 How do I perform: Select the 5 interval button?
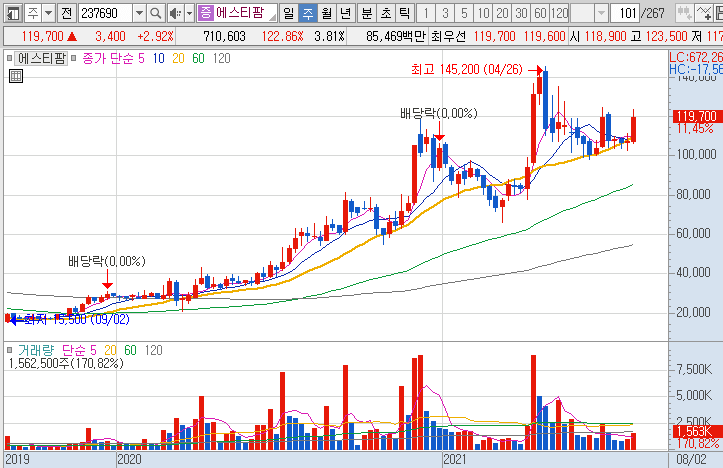coord(464,13)
